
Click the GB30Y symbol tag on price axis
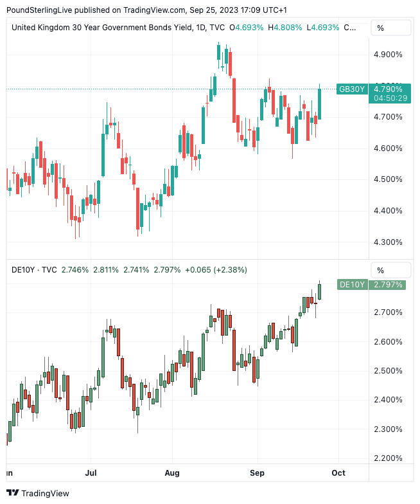(353, 89)
